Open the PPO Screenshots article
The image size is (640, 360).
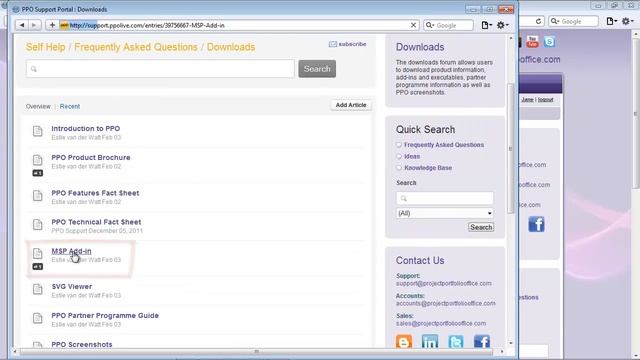82,344
